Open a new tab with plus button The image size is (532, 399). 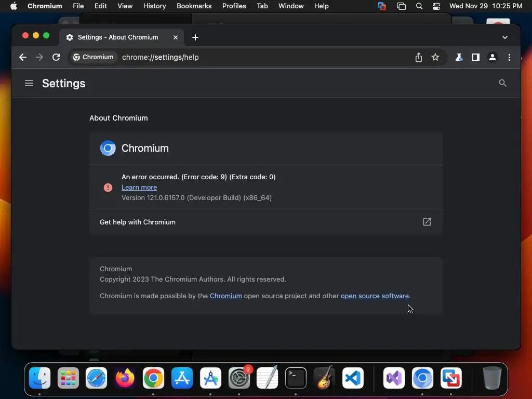coord(195,37)
